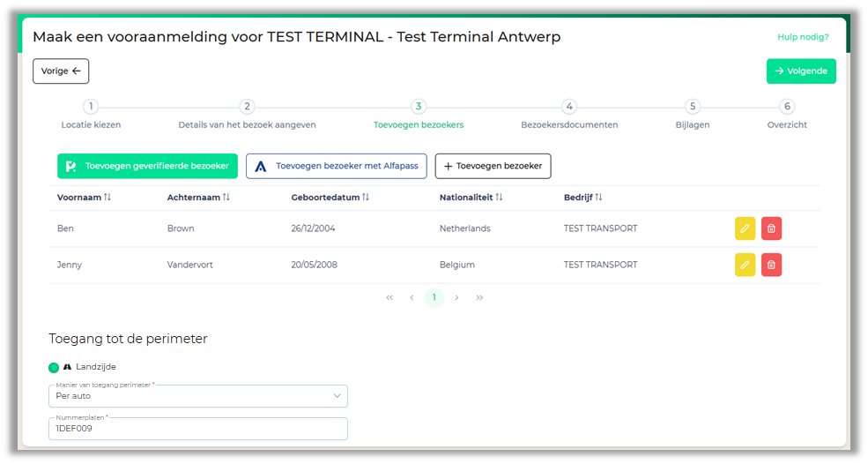The height and width of the screenshot is (464, 868).
Task: Delete Jenny Vandervort from visitors
Action: coord(771,265)
